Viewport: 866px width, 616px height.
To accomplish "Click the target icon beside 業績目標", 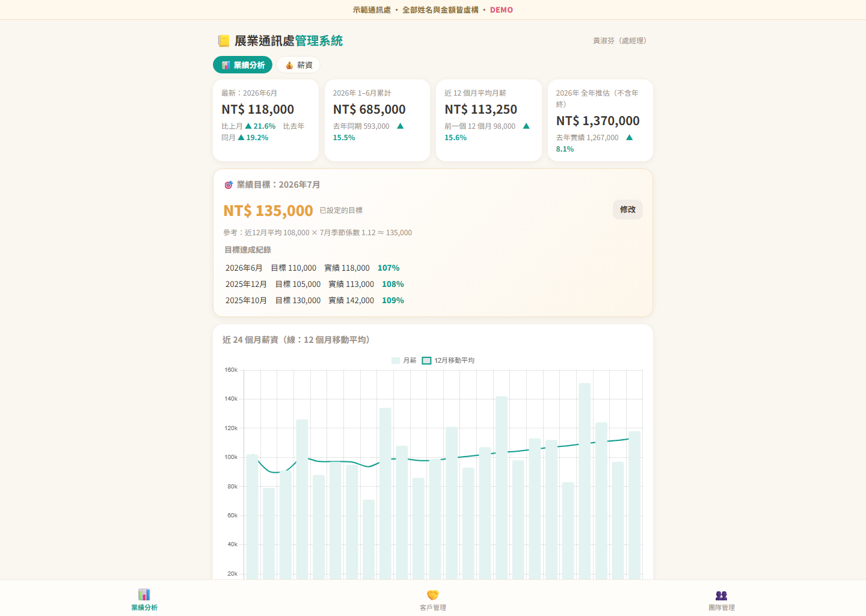I will 229,185.
